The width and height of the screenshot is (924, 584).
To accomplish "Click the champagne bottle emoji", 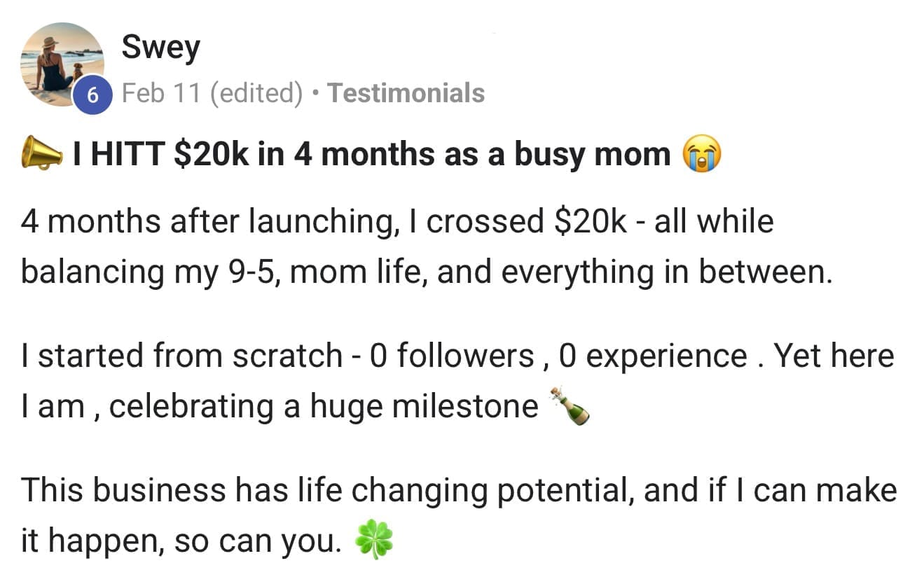I will point(569,407).
